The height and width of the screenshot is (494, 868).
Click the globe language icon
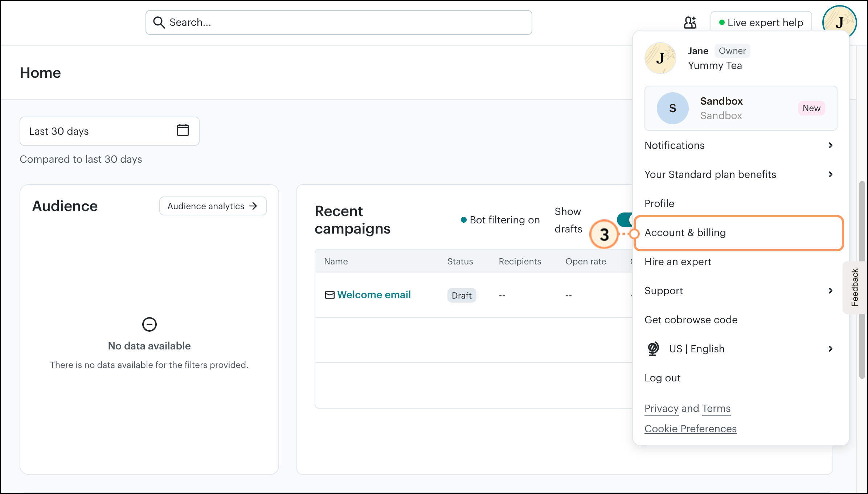(x=653, y=349)
